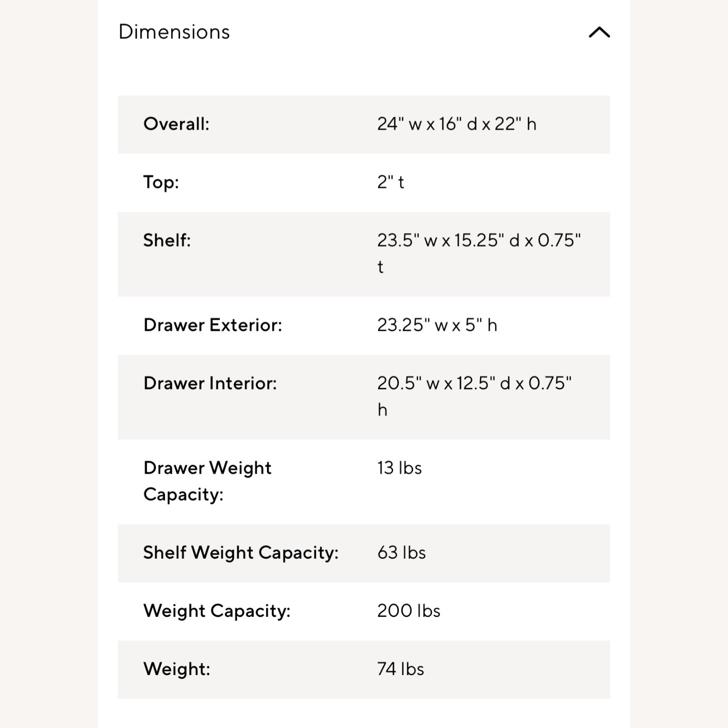Select the Weight Capacity label above Weight
Screen dimensions: 728x728
[217, 611]
